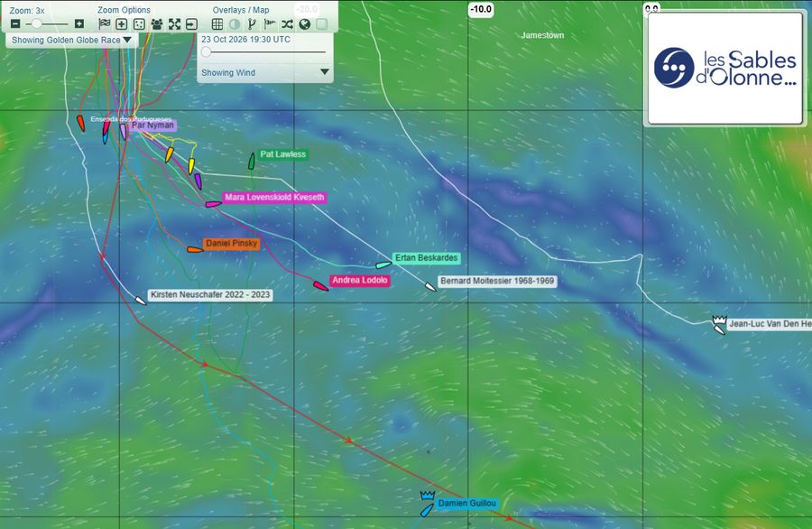812x529 pixels.
Task: Zoom to fleet people icon
Action: pos(156,23)
